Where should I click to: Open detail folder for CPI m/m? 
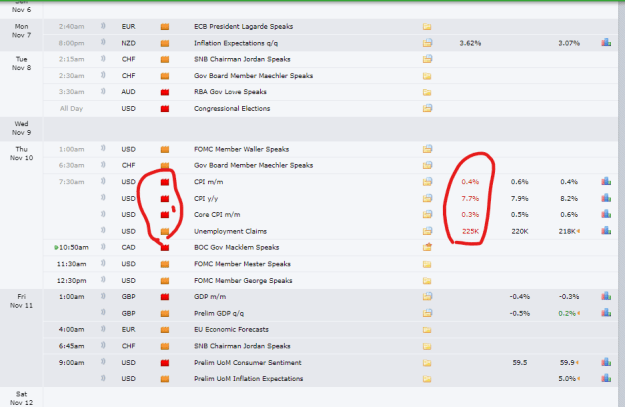[427, 182]
